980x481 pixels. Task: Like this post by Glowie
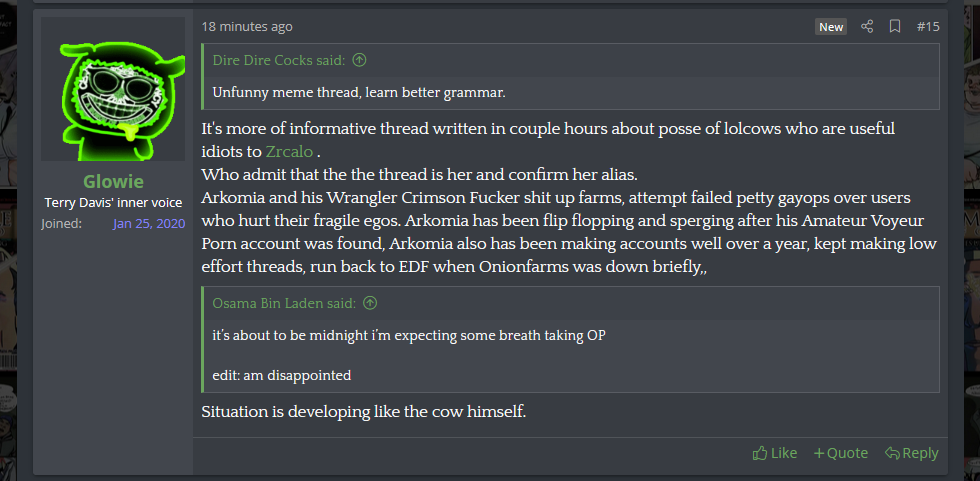point(775,453)
